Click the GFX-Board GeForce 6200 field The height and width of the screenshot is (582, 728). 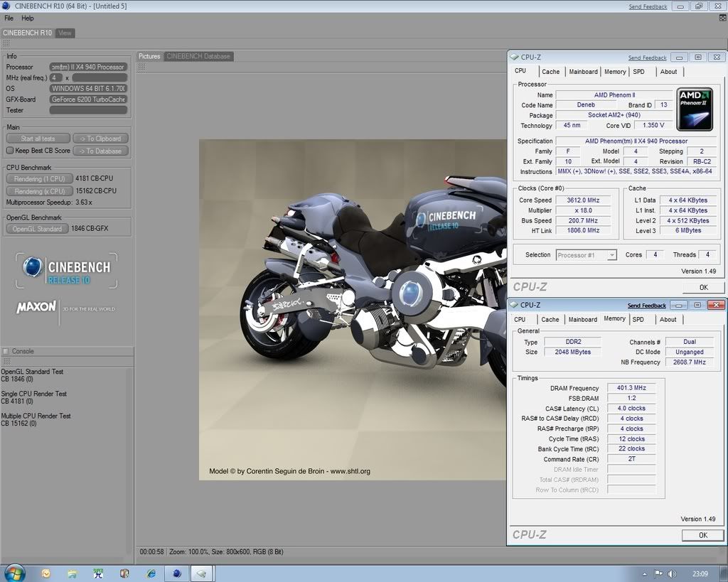[x=88, y=99]
